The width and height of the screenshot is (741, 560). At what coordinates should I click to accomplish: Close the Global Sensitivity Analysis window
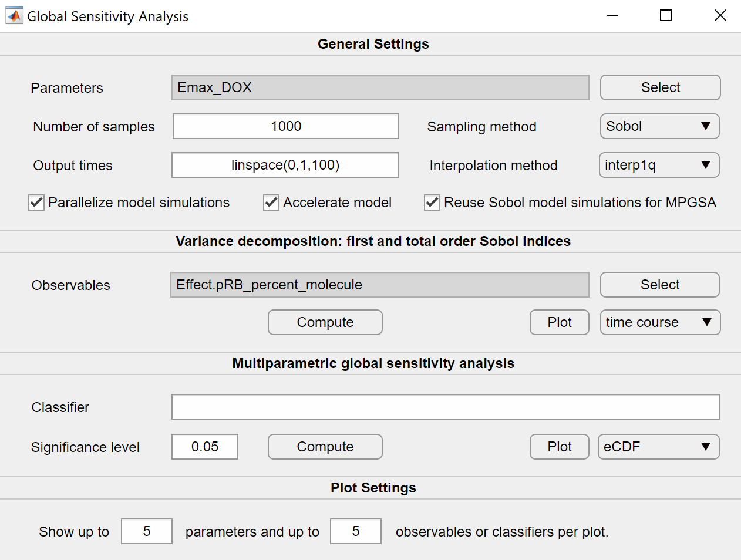(x=720, y=16)
